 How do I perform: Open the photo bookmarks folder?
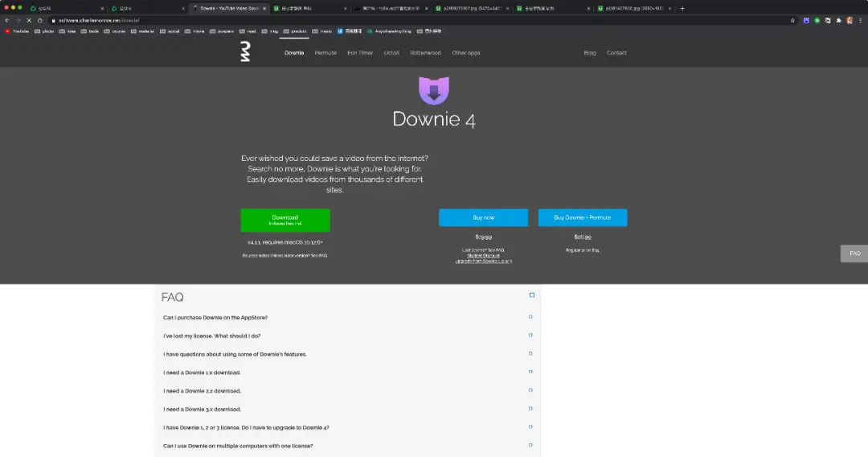click(44, 31)
